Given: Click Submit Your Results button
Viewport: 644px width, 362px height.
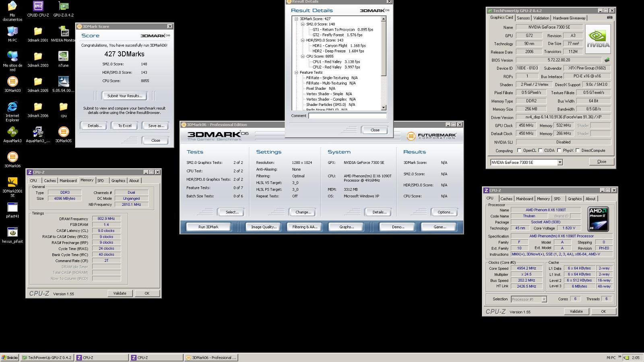Looking at the screenshot, I should tap(124, 96).
